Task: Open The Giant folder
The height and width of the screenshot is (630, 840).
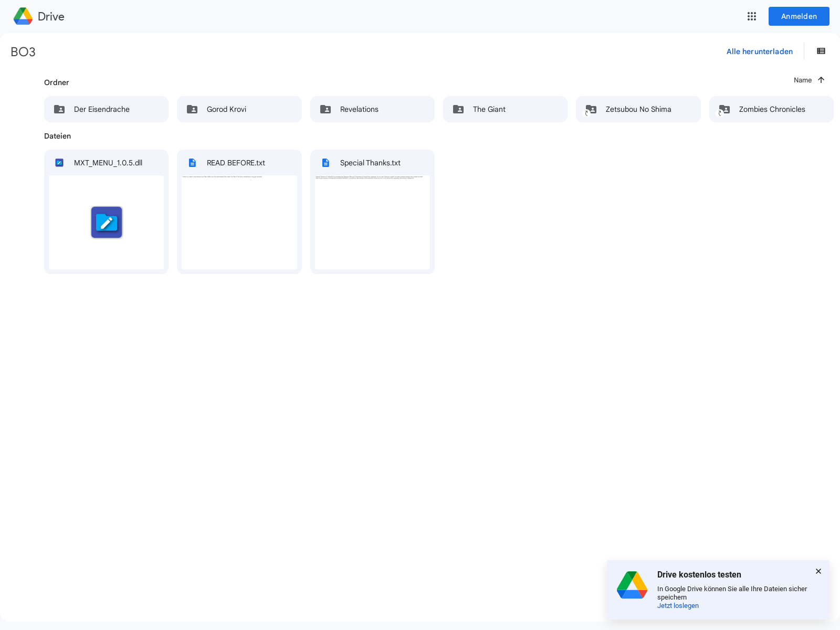Action: [x=505, y=109]
